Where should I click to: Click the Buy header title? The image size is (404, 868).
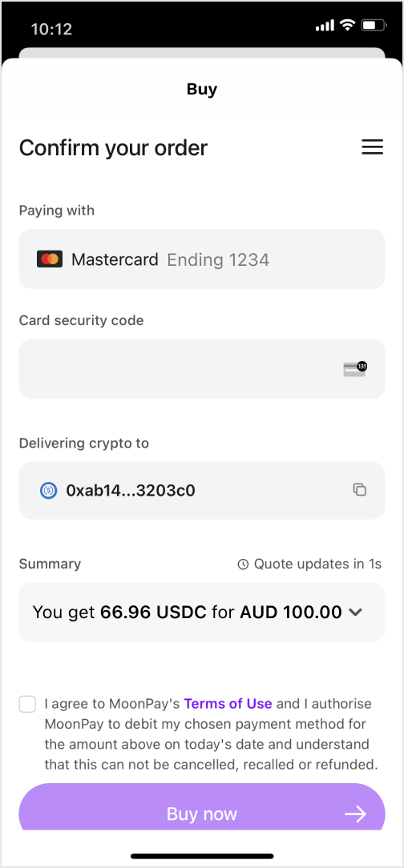tap(202, 89)
